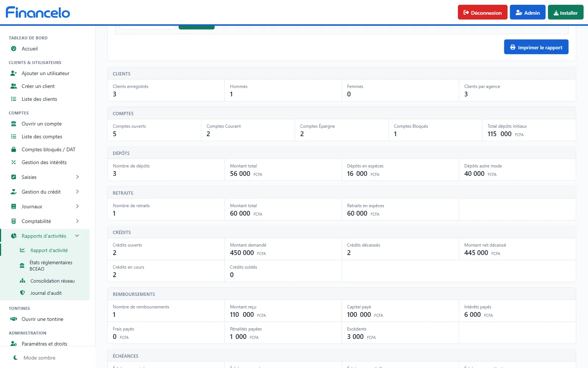Click the pencil icon beside Saisies
The height and width of the screenshot is (368, 588).
coord(14,177)
